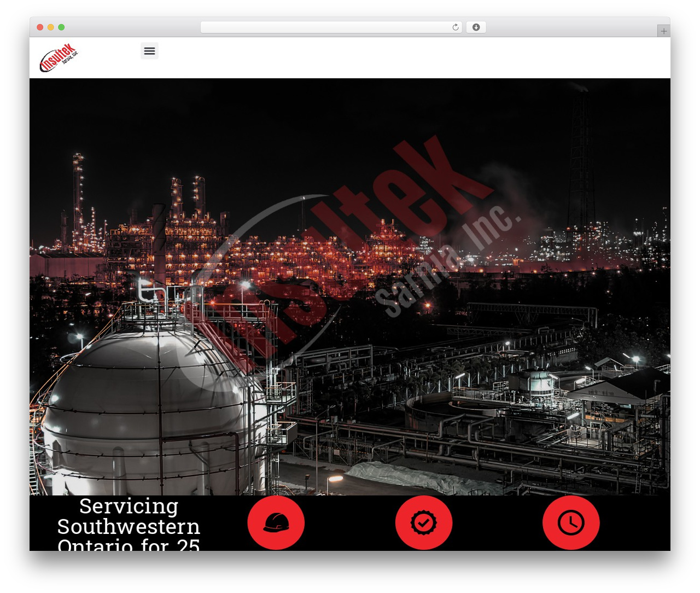Maximize the window with green button
Screen dimensions: 700x593
click(x=61, y=27)
